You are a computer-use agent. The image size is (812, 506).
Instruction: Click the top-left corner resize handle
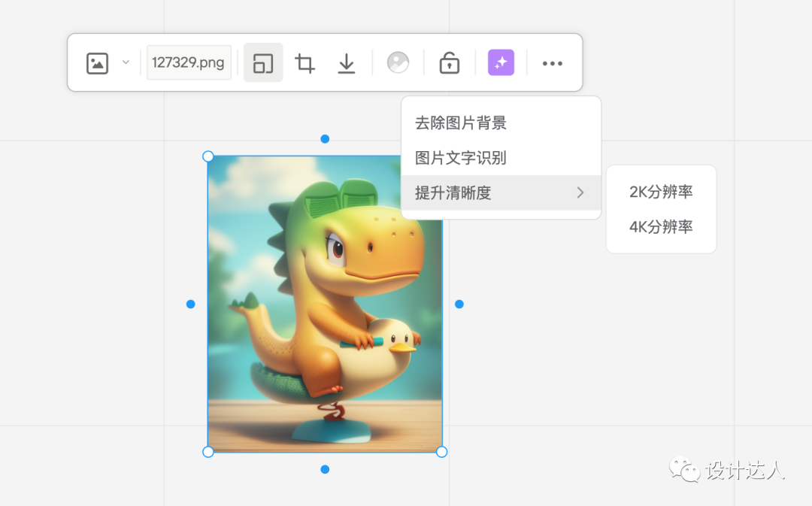(208, 156)
